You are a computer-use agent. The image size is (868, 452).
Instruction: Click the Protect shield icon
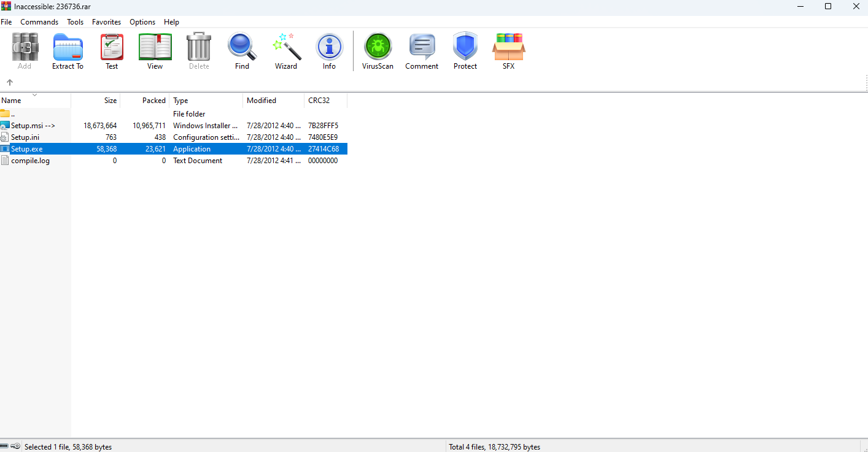click(465, 51)
